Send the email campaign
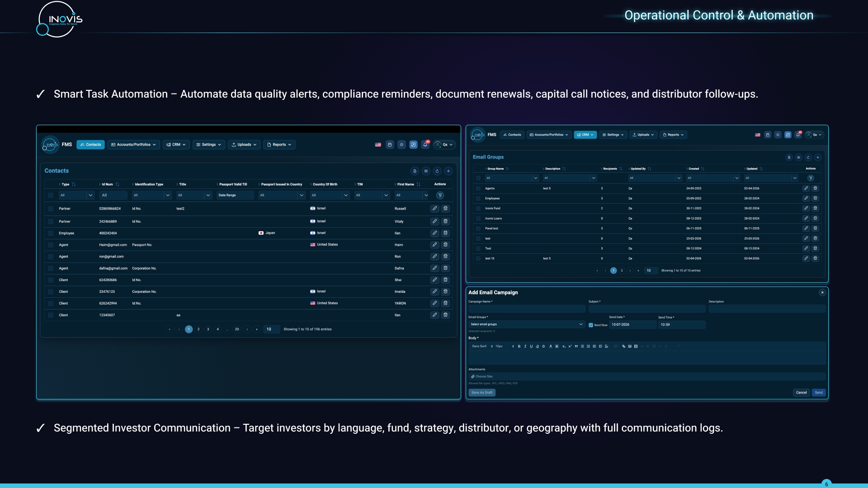Image resolution: width=868 pixels, height=488 pixels. 819,393
